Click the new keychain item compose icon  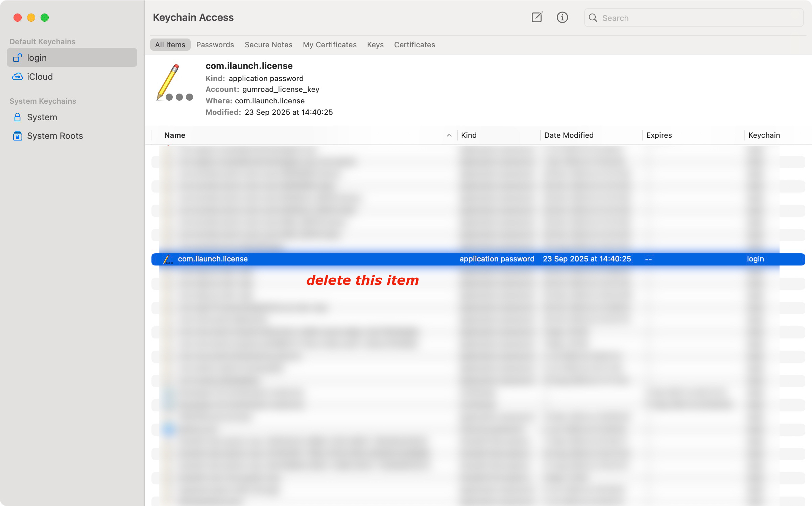(536, 17)
